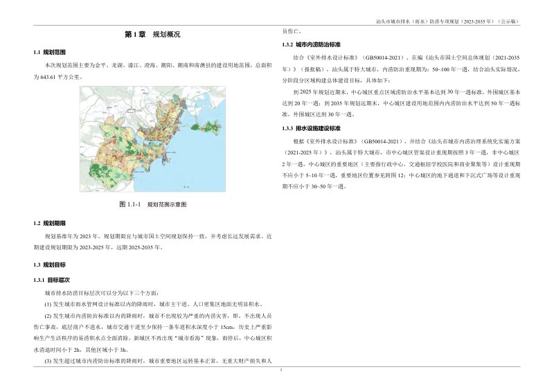Click the line "城市排水防涝目标层次可以分为以下三个方面"
Screen dimensions: 554x392
click(102, 293)
